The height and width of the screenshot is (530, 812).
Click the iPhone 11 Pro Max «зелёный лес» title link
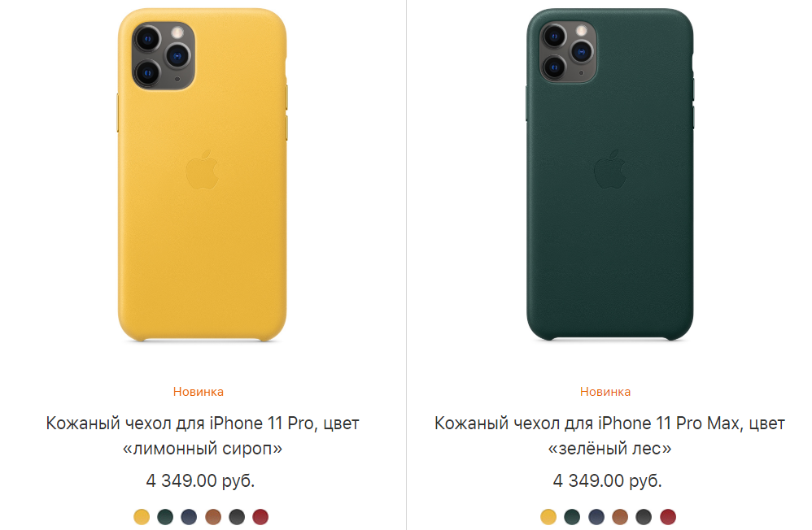(x=609, y=435)
